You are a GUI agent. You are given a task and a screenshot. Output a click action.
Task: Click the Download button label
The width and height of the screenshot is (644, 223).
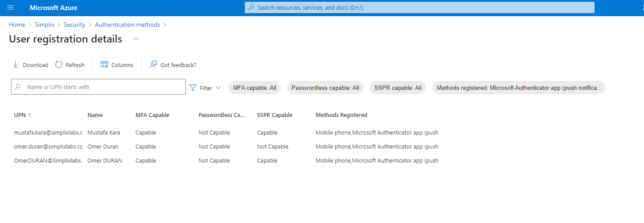[35, 65]
